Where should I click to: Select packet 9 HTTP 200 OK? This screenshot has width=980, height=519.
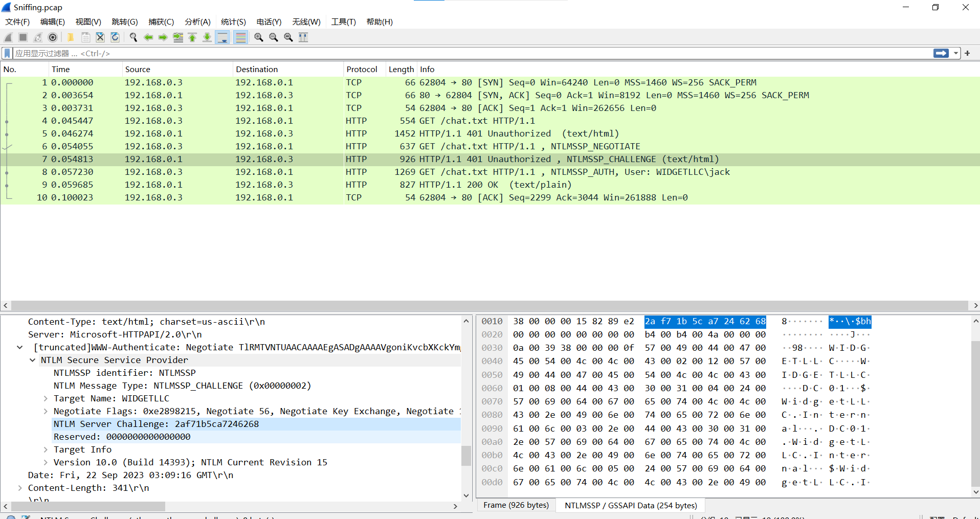(490, 185)
